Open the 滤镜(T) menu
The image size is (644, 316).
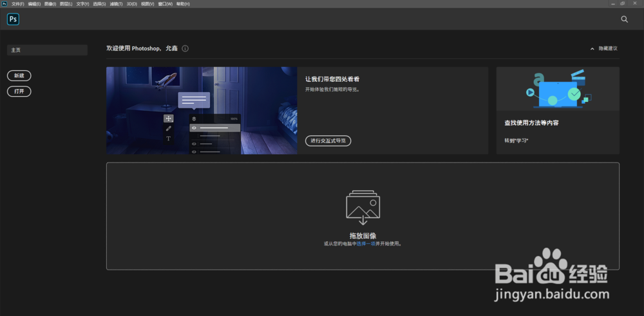click(116, 4)
